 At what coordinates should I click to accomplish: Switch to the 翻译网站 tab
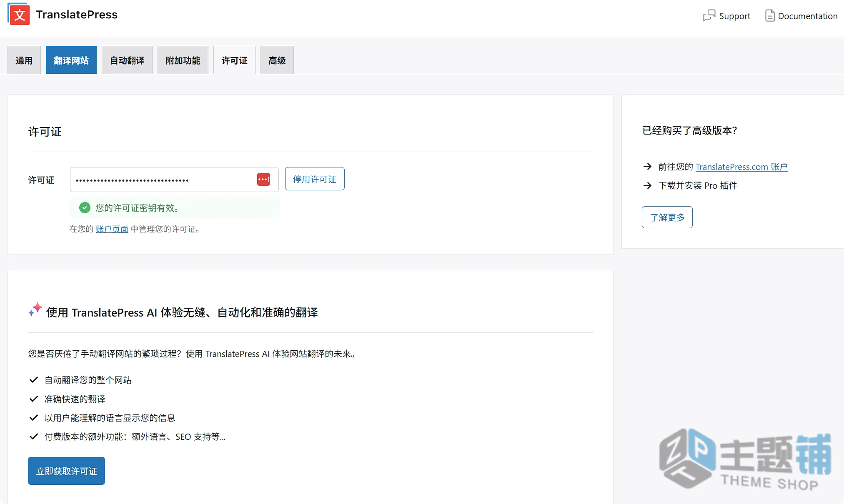pos(71,60)
